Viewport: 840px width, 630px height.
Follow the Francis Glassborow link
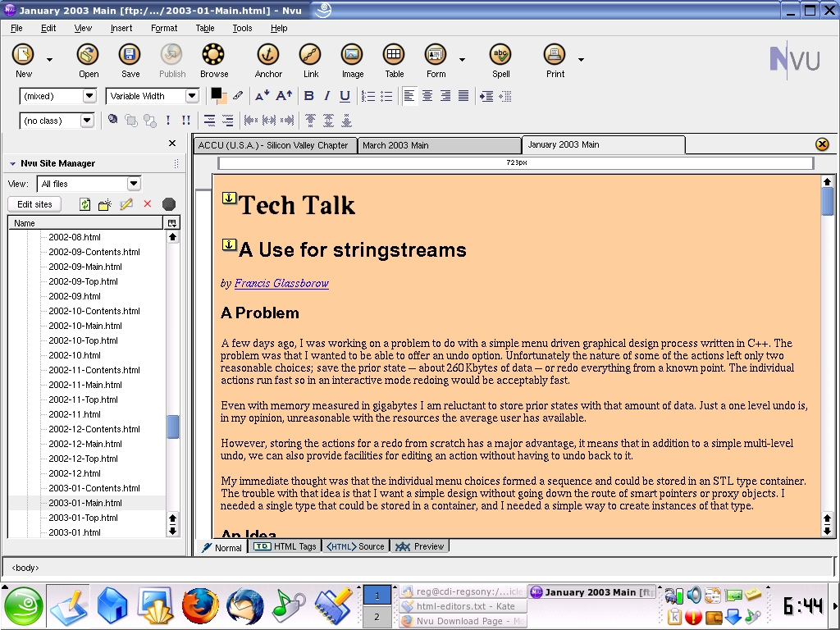tap(281, 283)
